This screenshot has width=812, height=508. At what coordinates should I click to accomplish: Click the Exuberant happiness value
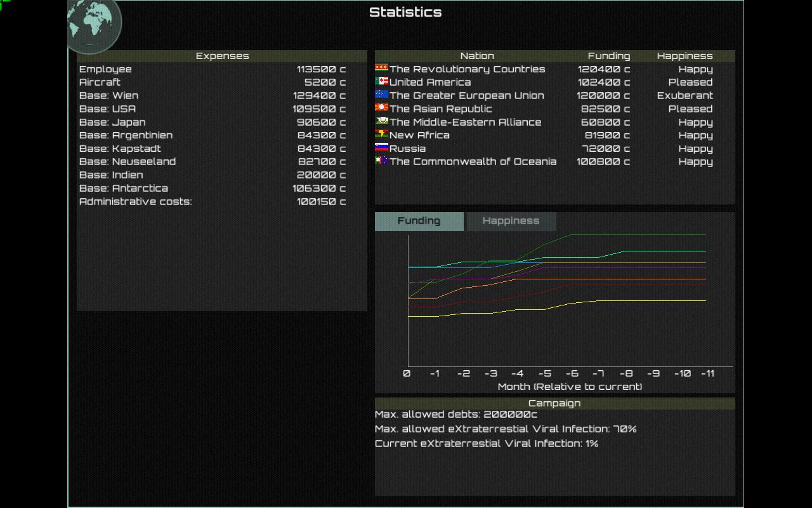(685, 95)
